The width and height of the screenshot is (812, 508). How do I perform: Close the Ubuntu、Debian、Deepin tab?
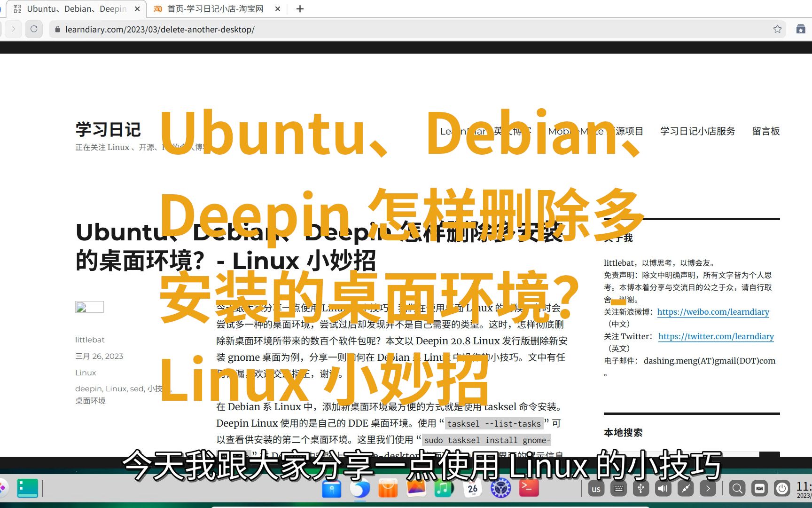[137, 9]
